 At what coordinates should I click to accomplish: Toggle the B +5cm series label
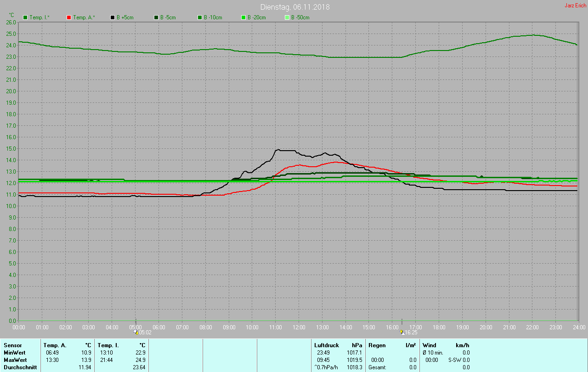(125, 17)
